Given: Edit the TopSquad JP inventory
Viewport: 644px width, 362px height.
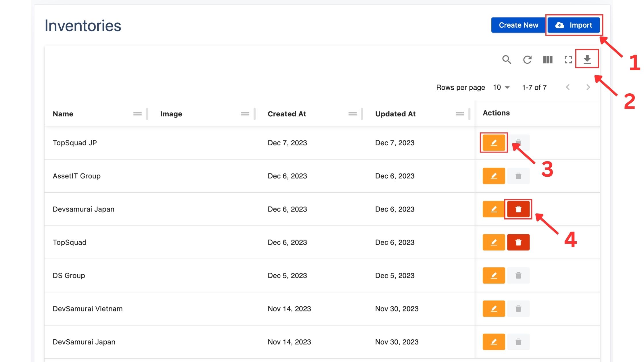Looking at the screenshot, I should [494, 143].
